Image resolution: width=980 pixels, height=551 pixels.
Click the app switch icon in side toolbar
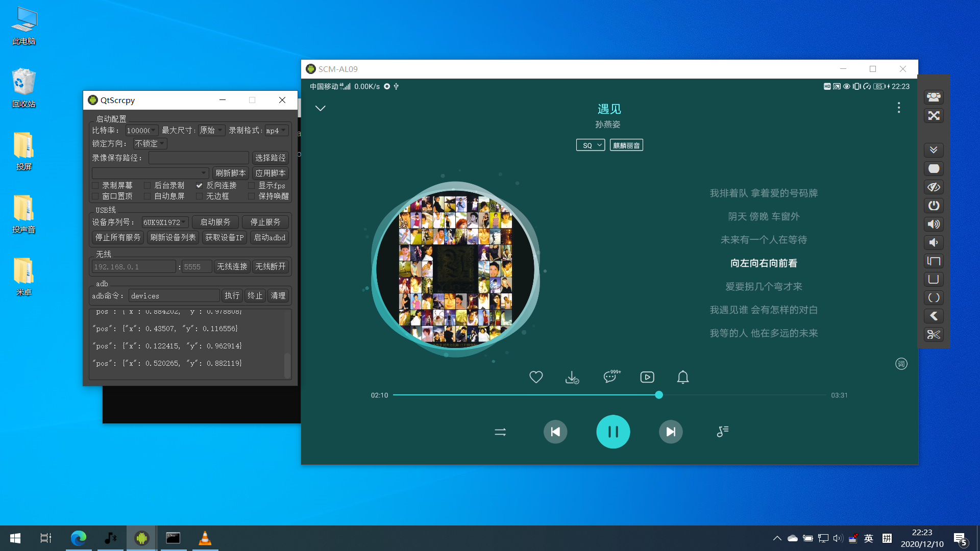click(934, 261)
